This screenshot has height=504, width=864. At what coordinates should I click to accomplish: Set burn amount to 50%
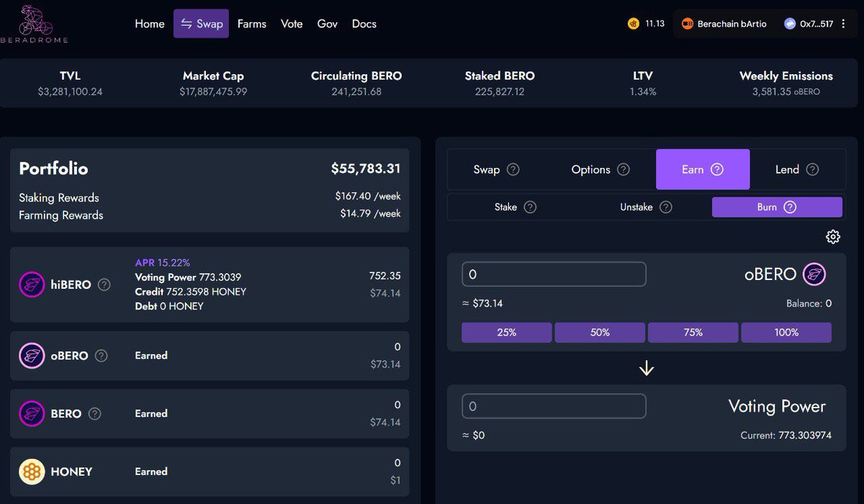(600, 333)
